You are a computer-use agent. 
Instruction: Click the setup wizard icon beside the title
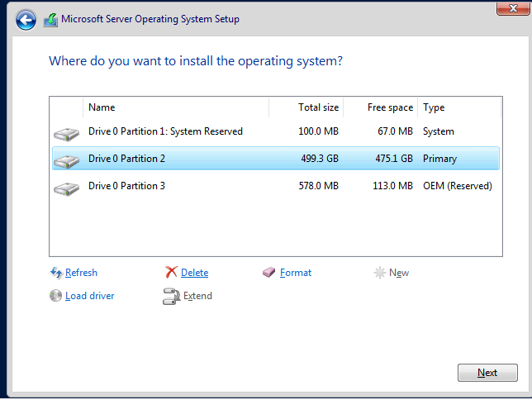50,20
